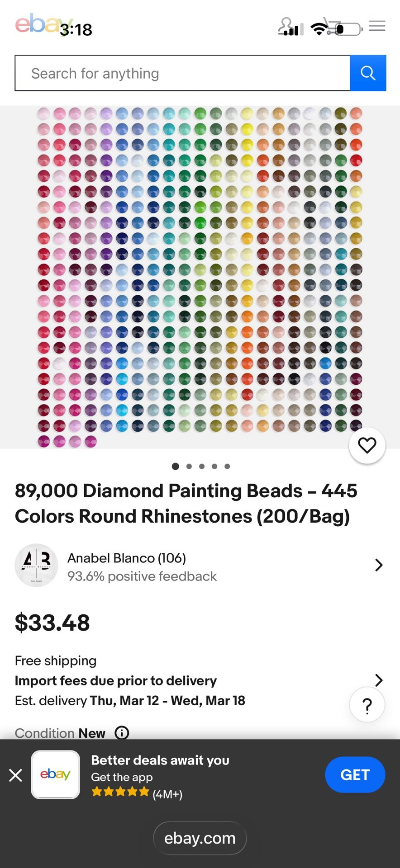This screenshot has width=400, height=868.
Task: Tap the Anabel Blanco seller avatar
Action: [36, 565]
